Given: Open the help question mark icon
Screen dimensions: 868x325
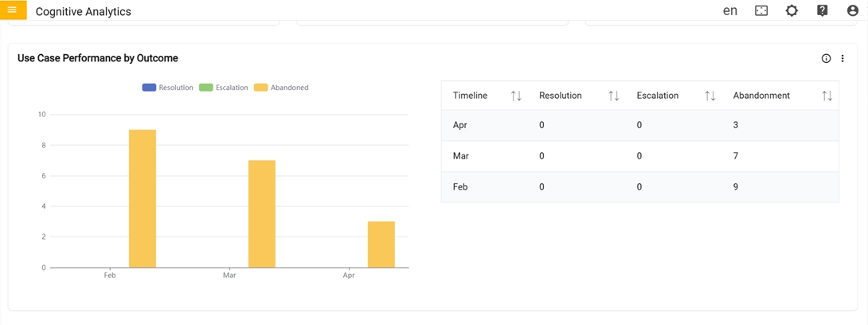Looking at the screenshot, I should point(823,11).
